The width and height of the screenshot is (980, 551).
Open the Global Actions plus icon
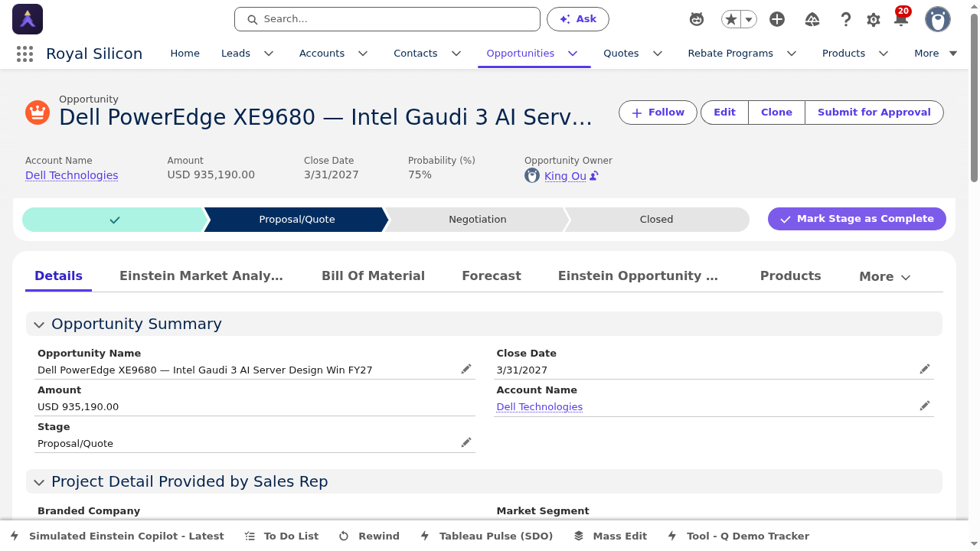tap(777, 19)
